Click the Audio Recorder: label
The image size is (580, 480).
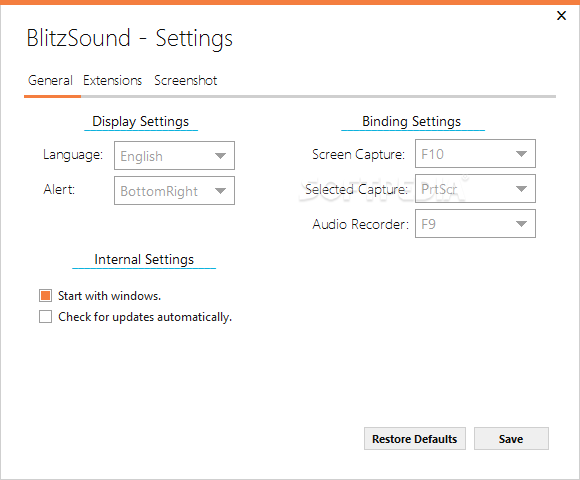tap(360, 224)
